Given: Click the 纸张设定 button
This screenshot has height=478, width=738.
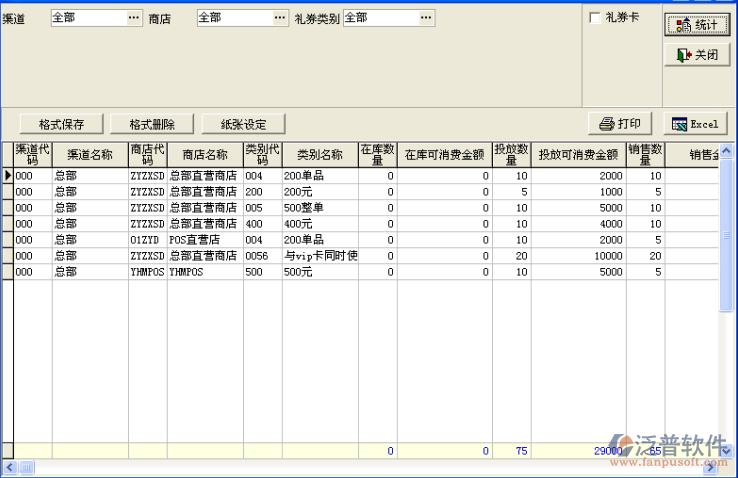Looking at the screenshot, I should [243, 124].
